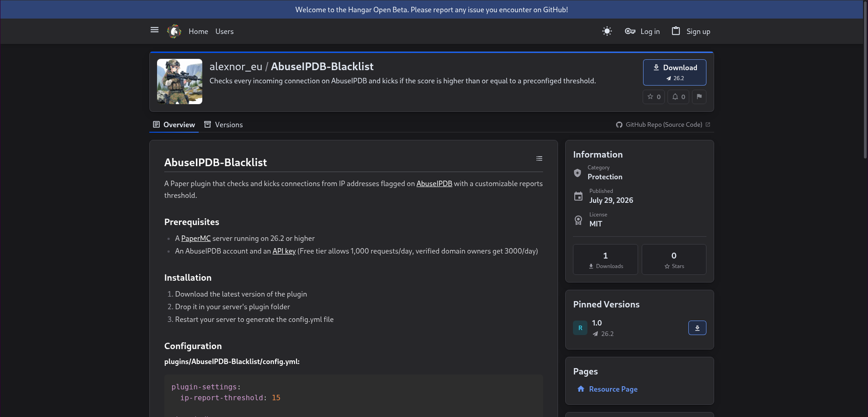Open the Resource Page link
Viewport: 868px width, 417px height.
click(613, 389)
